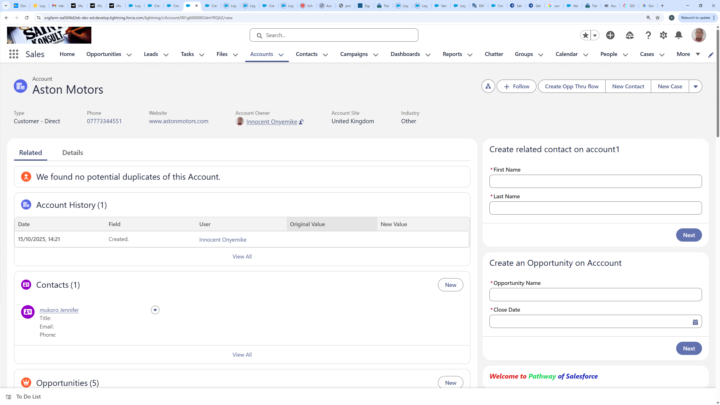Click the Favorites star icon
Screen dimensions: 720x405
click(x=586, y=35)
